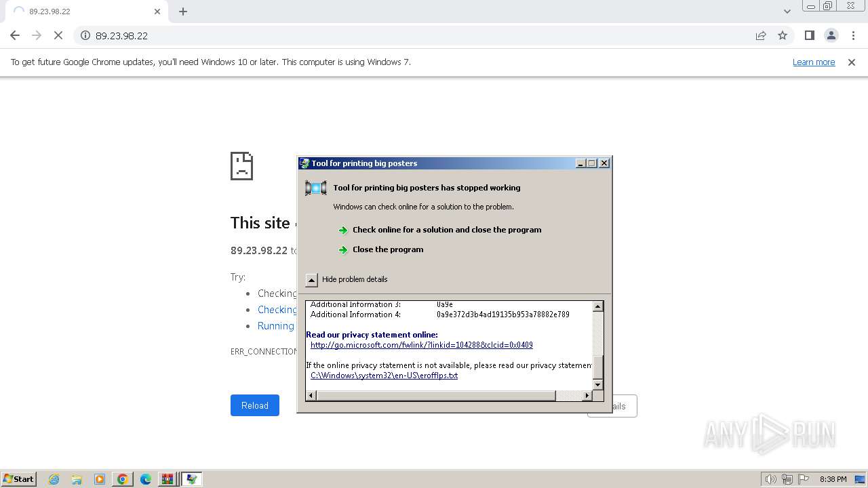The width and height of the screenshot is (868, 488).
Task: Click the crash dialog's program icon
Action: tap(316, 188)
